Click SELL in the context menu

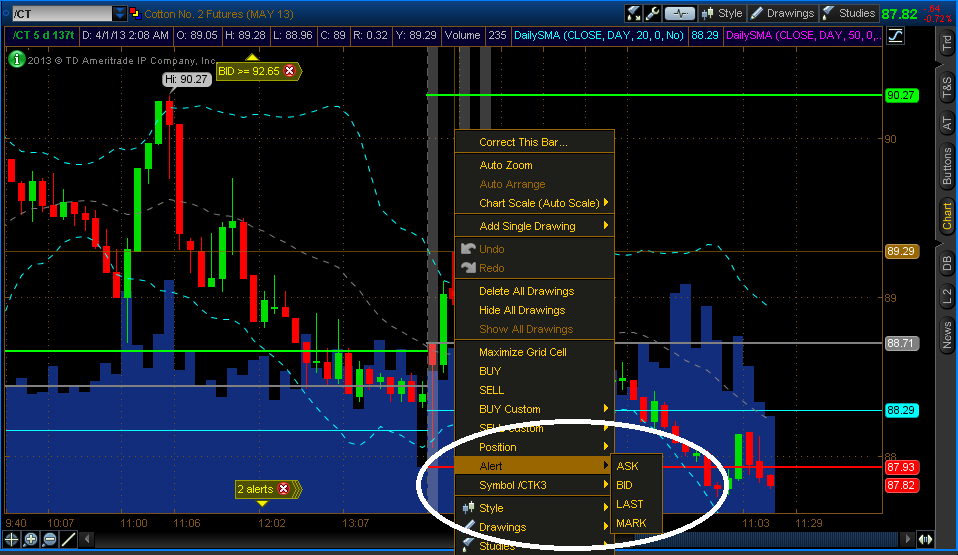pyautogui.click(x=535, y=390)
